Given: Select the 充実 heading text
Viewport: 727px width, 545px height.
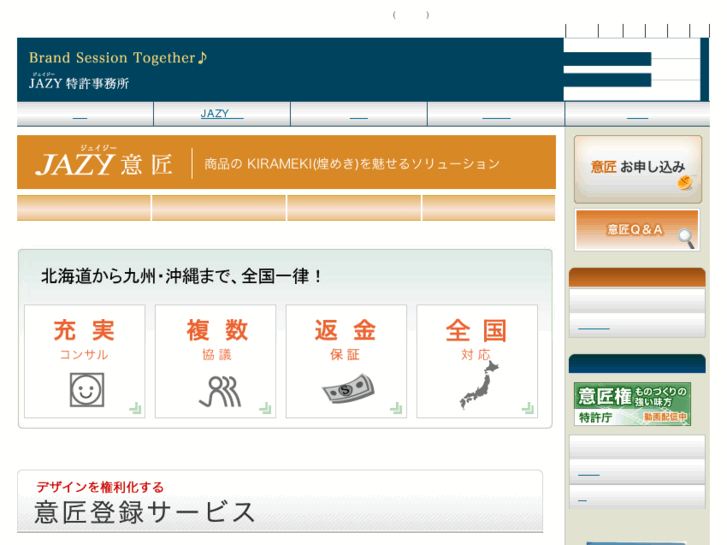Looking at the screenshot, I should (84, 330).
